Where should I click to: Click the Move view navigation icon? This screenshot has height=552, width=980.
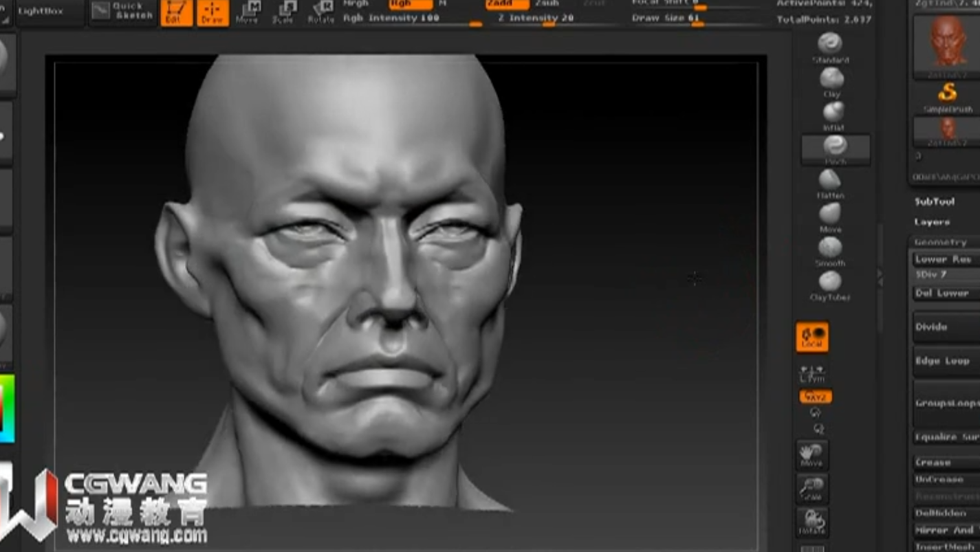[812, 456]
